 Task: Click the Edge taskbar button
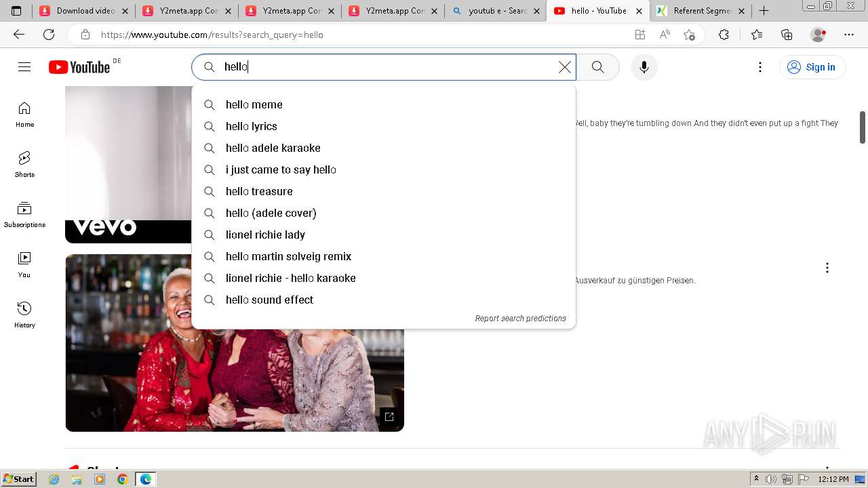coord(146,479)
